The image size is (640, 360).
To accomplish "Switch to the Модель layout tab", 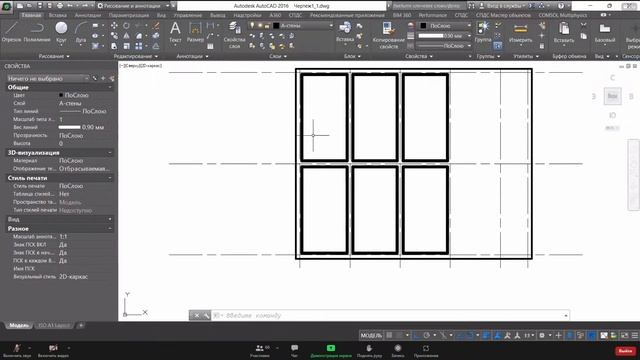I will point(19,325).
